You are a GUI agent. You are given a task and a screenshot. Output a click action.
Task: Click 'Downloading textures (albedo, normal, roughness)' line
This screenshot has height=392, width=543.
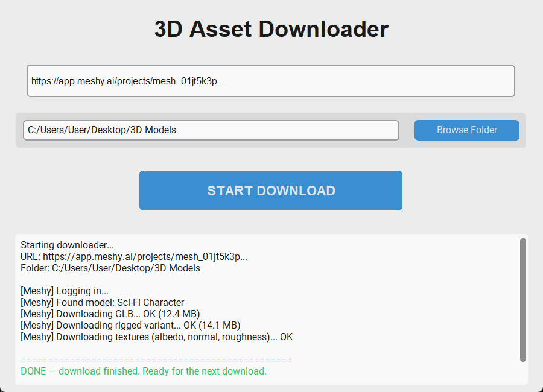point(157,337)
